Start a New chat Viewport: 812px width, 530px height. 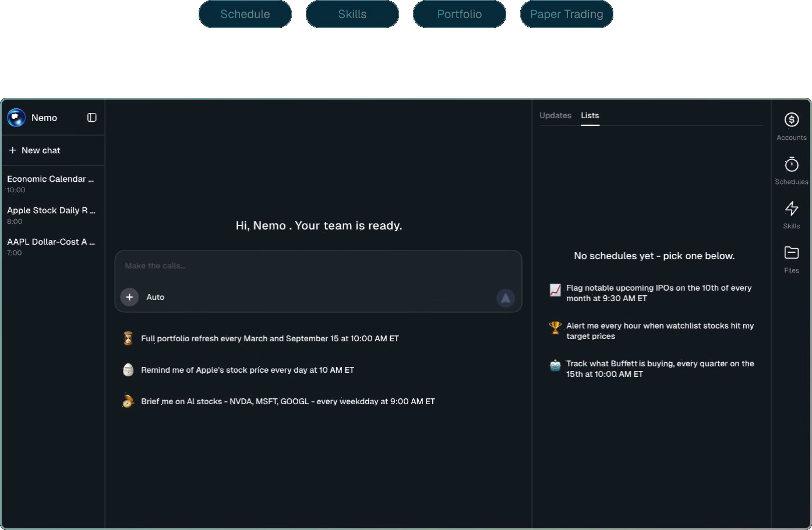point(35,150)
